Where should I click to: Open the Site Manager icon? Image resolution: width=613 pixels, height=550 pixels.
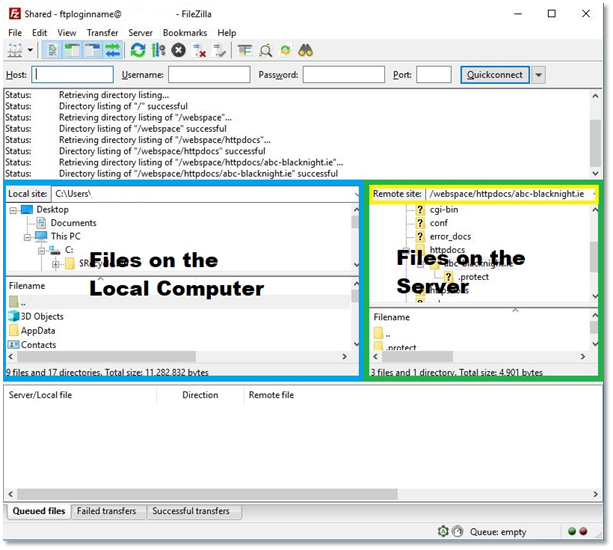[15, 50]
